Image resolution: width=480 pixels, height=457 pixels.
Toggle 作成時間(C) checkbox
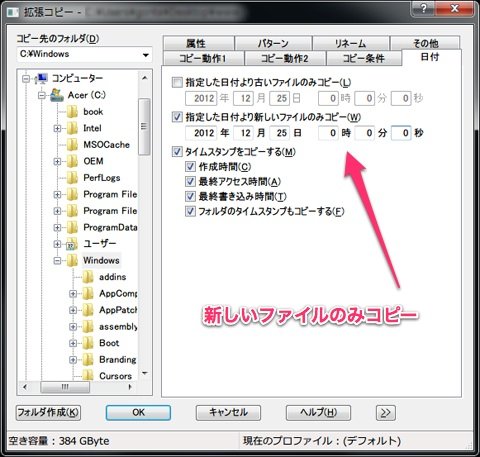coord(190,166)
